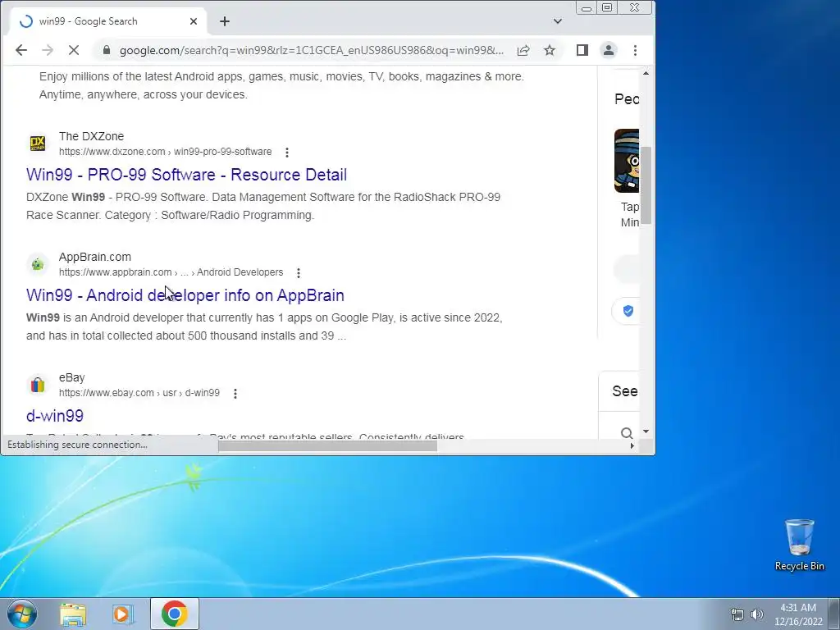The image size is (840, 630).
Task: Click the eBay site name text
Action: pos(72,377)
